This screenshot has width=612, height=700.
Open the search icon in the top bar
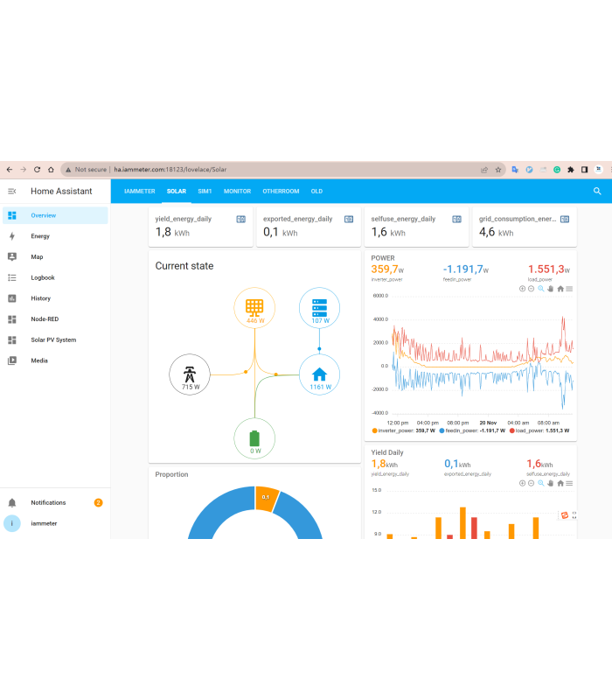tap(597, 191)
